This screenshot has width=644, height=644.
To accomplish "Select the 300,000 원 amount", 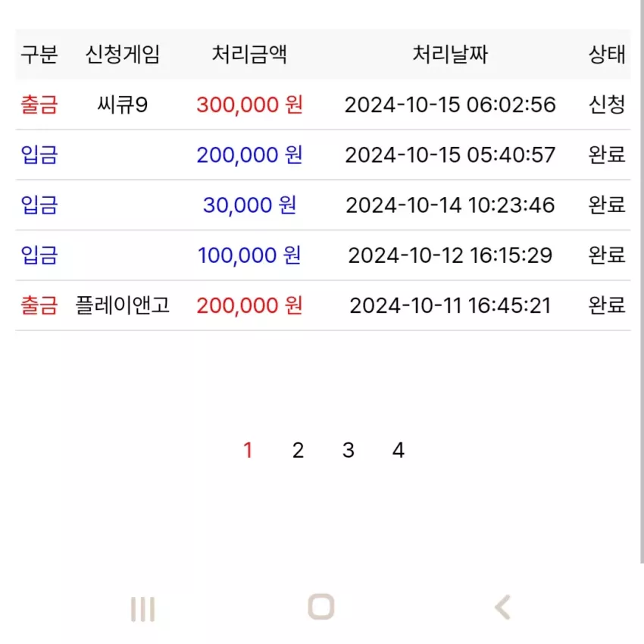I will 250,105.
